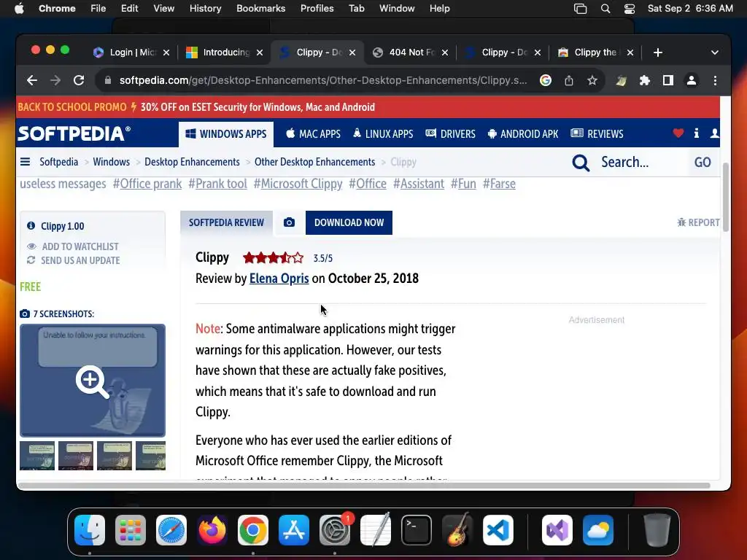Open Control Center in the menu bar
Image resolution: width=747 pixels, height=560 pixels.
click(x=630, y=9)
